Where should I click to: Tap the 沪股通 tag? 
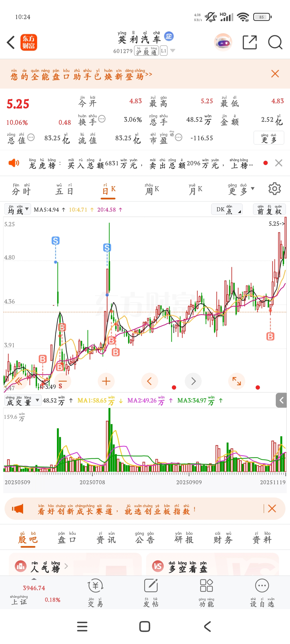[146, 51]
